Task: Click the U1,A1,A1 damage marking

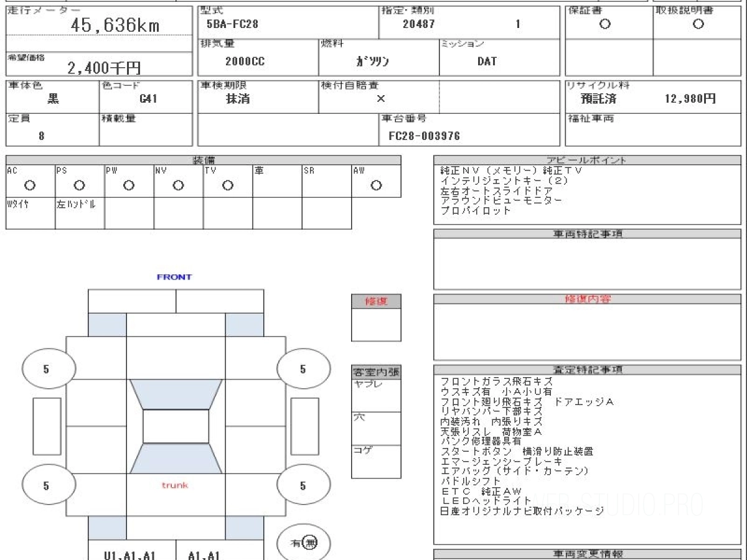Action: [130, 555]
